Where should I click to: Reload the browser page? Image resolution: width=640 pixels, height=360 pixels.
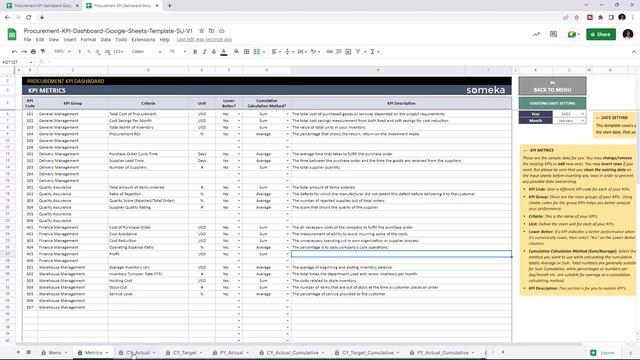[29, 18]
